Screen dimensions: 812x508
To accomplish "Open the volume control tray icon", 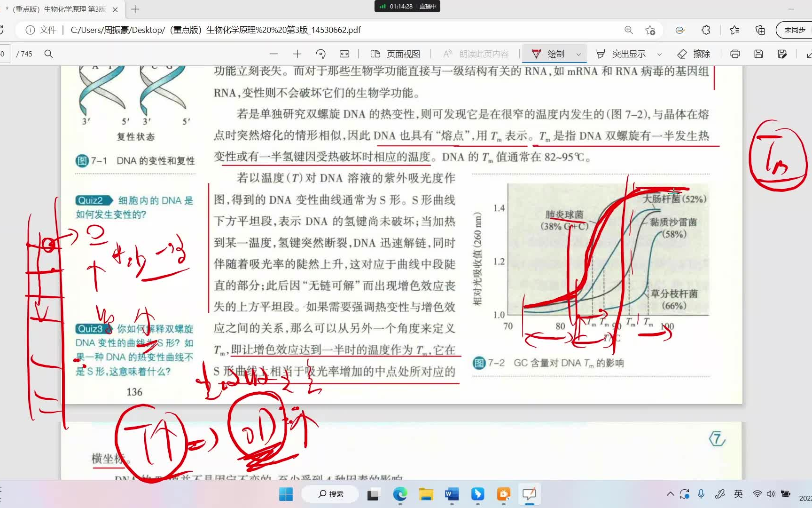I will tap(771, 494).
